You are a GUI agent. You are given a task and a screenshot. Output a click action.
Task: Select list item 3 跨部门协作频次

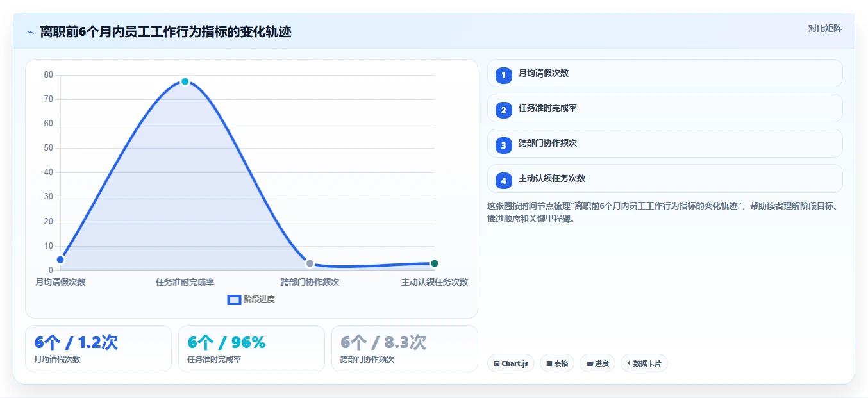[665, 144]
